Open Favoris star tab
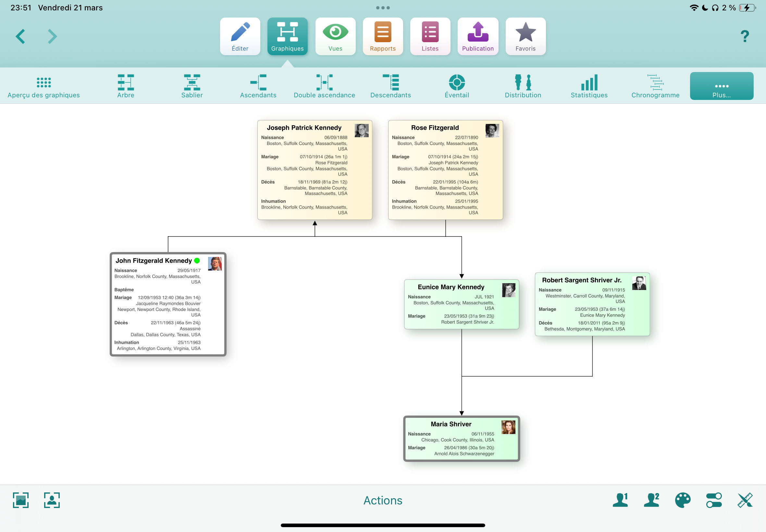Screen dimensions: 766x532 click(525, 36)
